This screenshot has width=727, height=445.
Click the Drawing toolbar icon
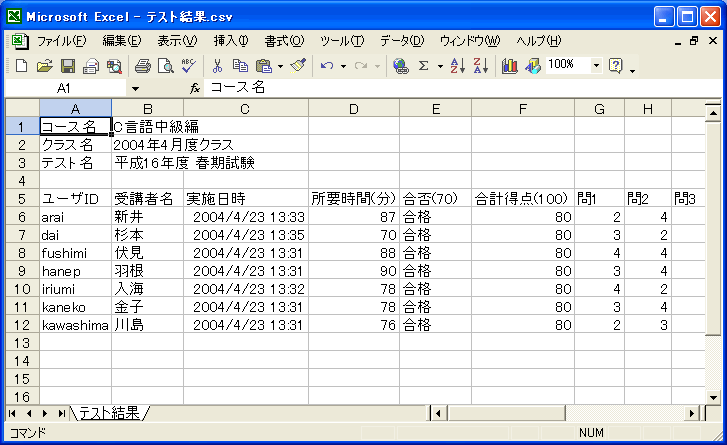click(x=533, y=66)
